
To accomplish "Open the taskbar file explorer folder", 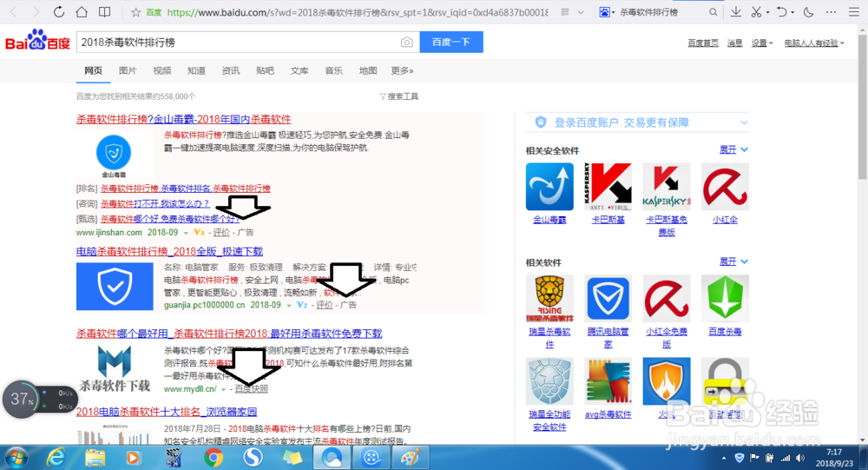I will pyautogui.click(x=95, y=458).
